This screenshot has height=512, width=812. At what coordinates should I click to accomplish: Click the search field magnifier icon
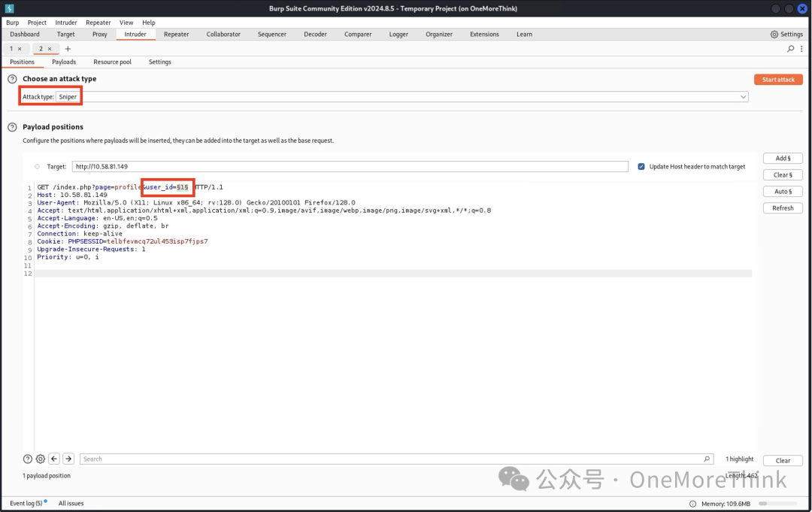coord(706,459)
